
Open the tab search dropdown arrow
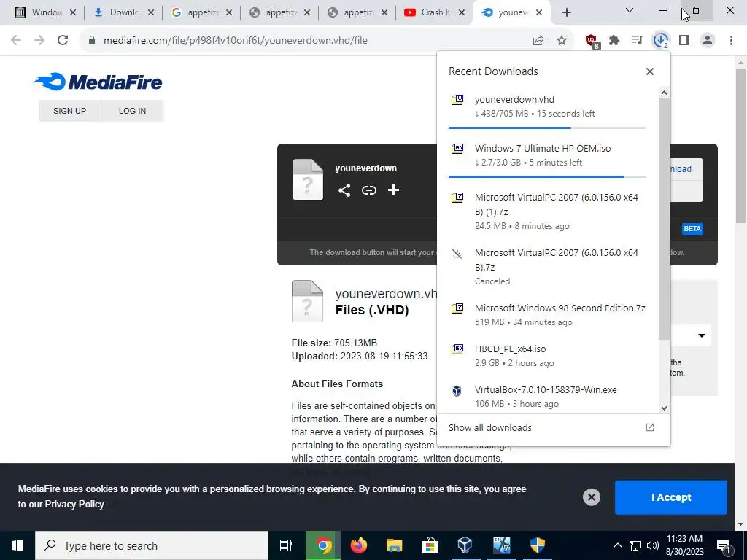(629, 10)
